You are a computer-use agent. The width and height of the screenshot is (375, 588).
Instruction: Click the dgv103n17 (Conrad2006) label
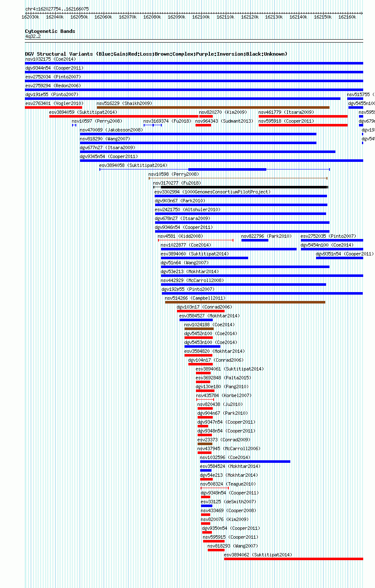point(204,307)
